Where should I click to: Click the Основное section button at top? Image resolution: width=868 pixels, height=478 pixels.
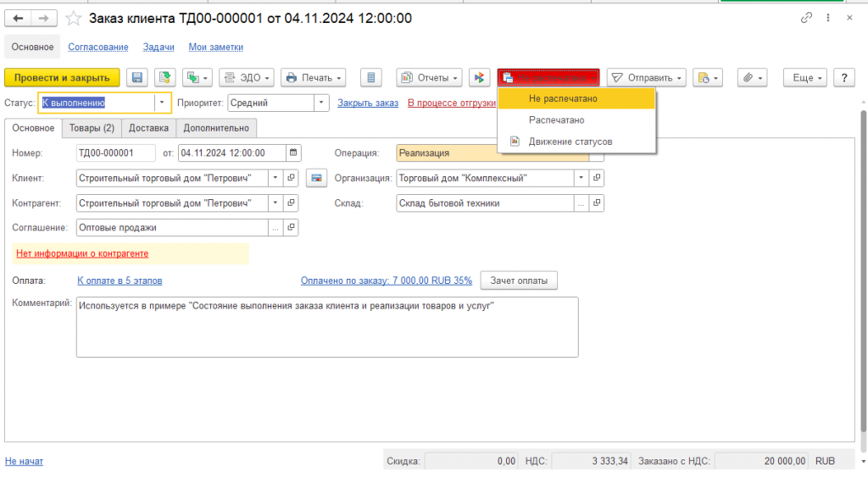point(33,47)
